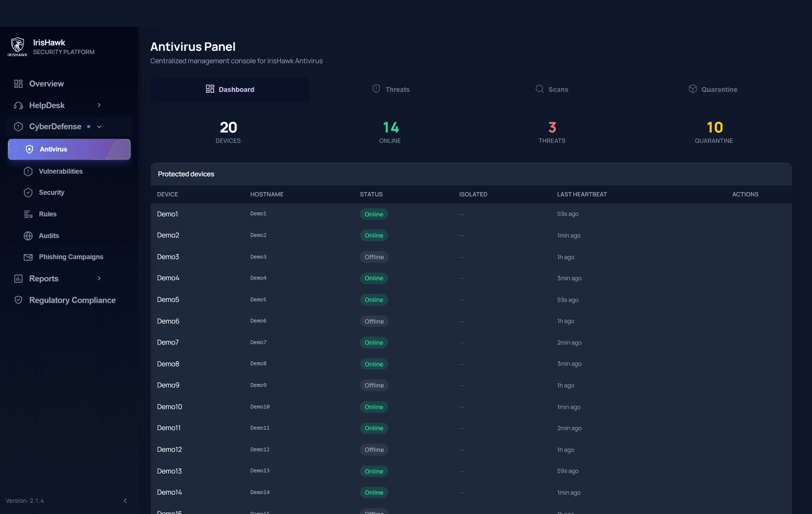This screenshot has width=812, height=514.
Task: Click the CyberDefense shield icon
Action: tap(18, 127)
